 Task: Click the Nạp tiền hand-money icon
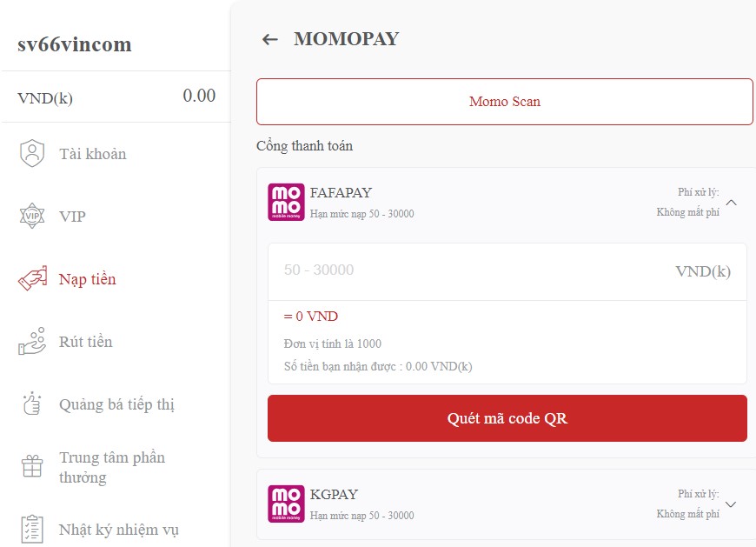click(32, 279)
